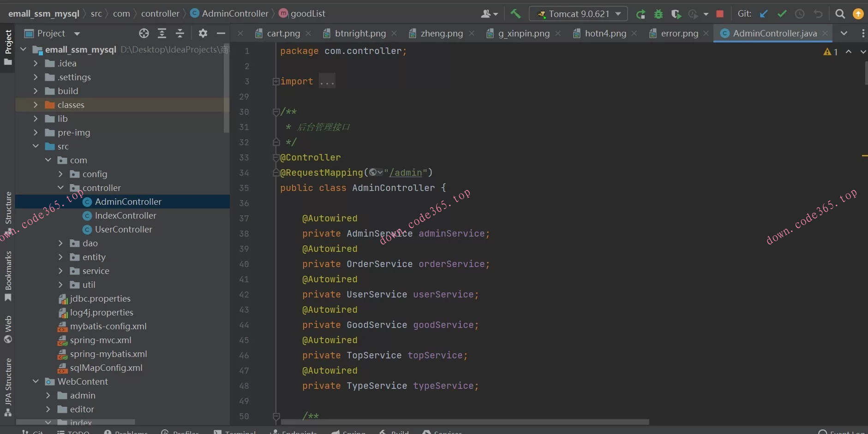
Task: Fold the import block on line 3
Action: pyautogui.click(x=276, y=82)
